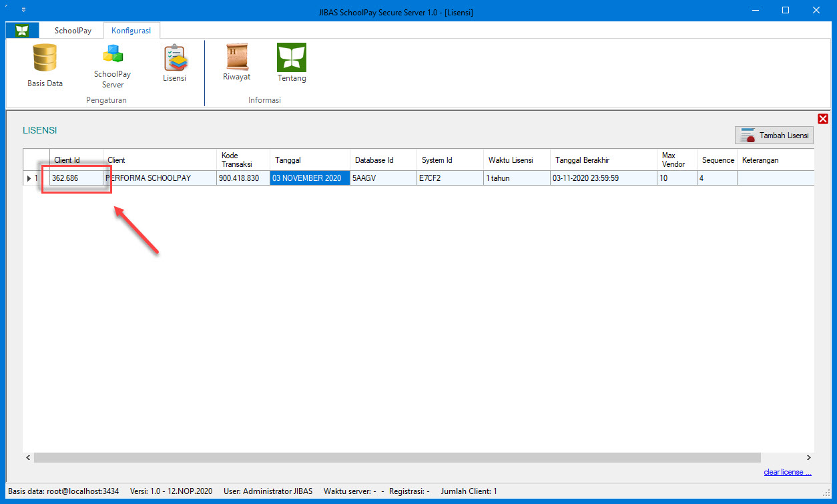Select the Konfigurasi ribbon tab

pyautogui.click(x=131, y=31)
